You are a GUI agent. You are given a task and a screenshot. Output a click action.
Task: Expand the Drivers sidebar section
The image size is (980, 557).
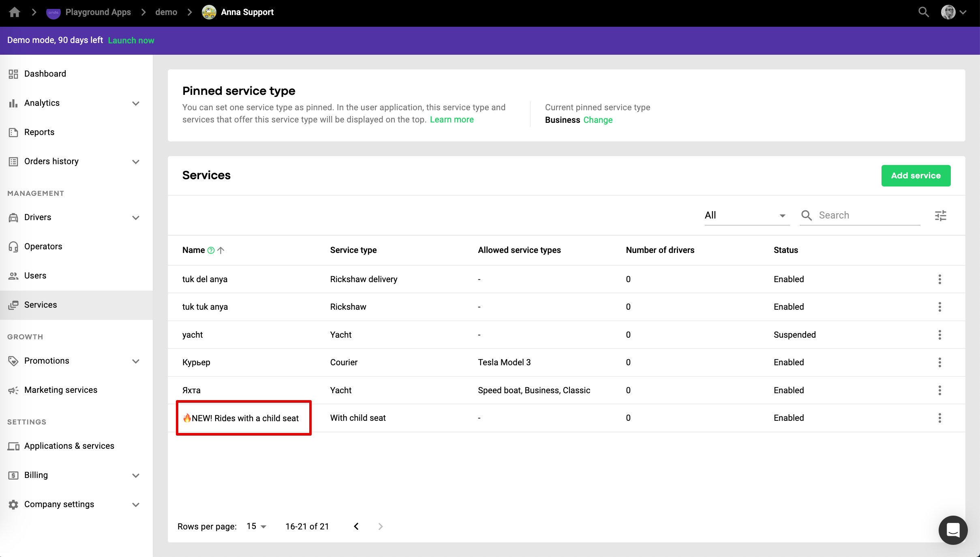pyautogui.click(x=136, y=218)
